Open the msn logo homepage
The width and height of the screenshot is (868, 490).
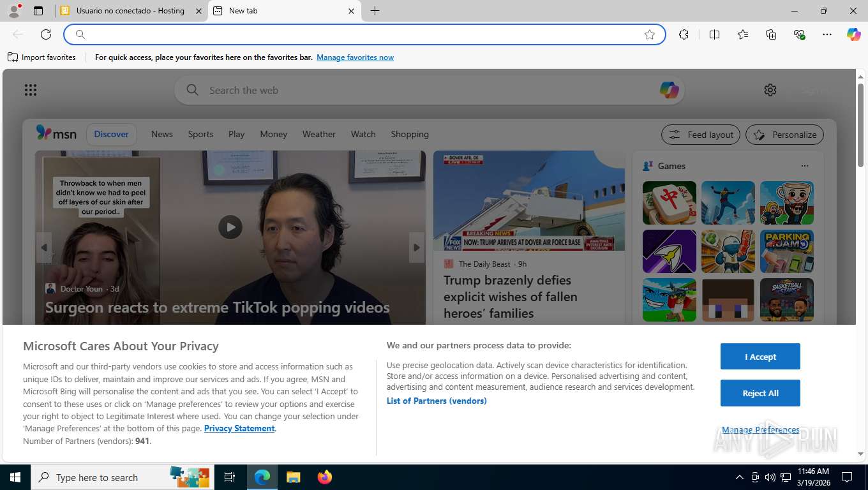point(56,133)
